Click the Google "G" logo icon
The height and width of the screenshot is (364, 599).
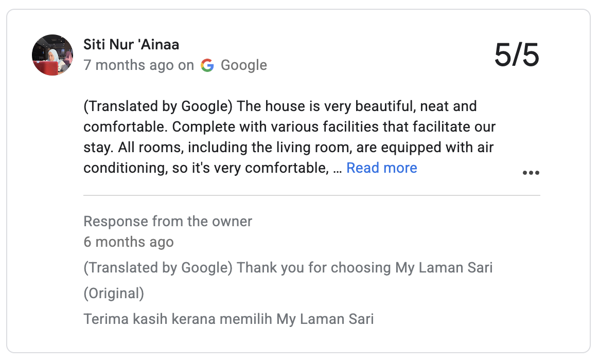coord(207,65)
